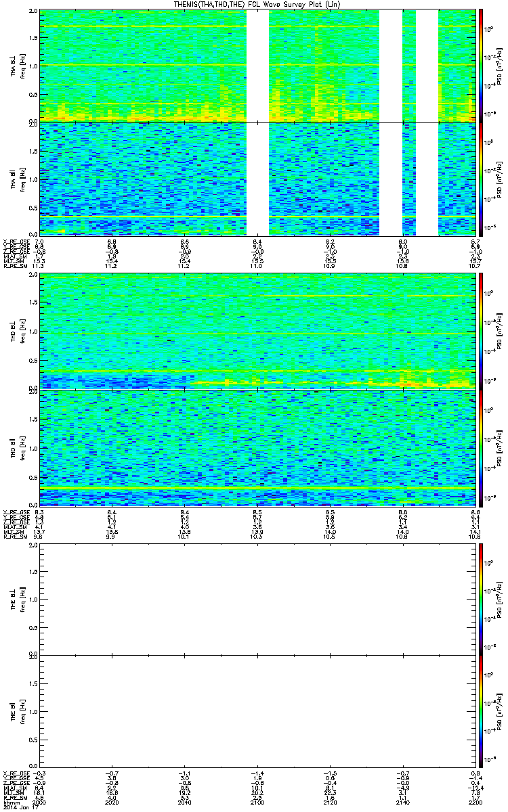Click the yellow low-frequency band in THD B-perpendicular
This screenshot has width=508, height=812.
(x=332, y=383)
